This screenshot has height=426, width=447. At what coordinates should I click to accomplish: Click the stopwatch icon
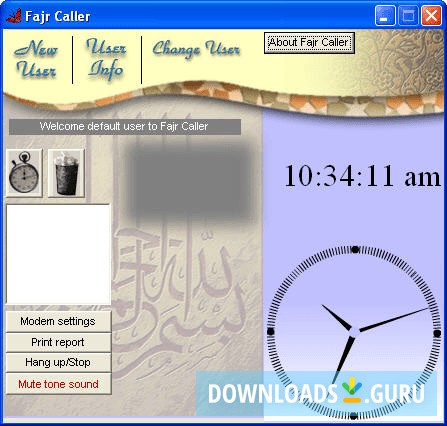[24, 173]
